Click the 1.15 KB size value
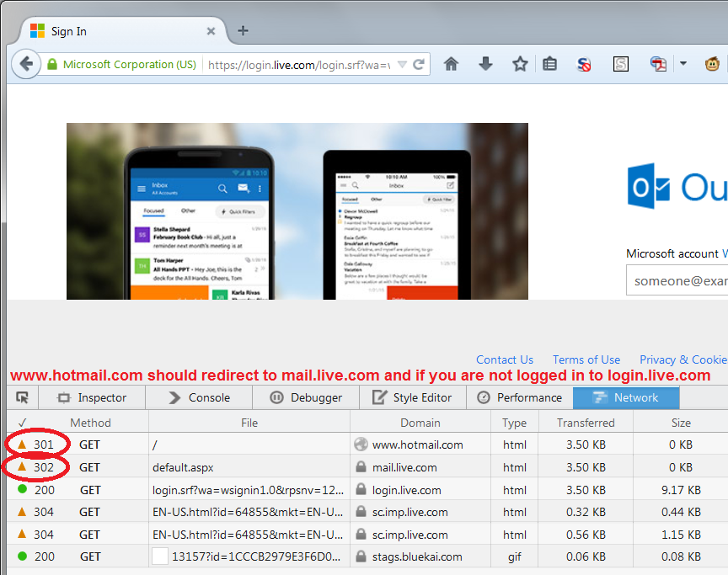The image size is (728, 575). (681, 535)
